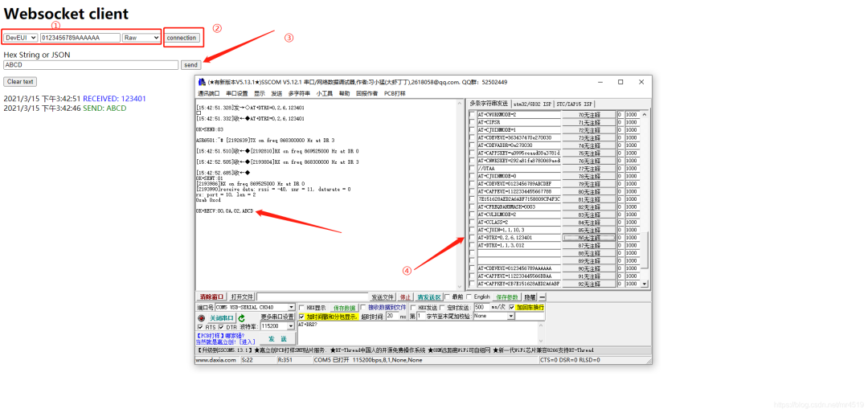This screenshot has height=413, width=868.
Task: Switch to the stm32/GD32 ISP tab
Action: coord(532,104)
